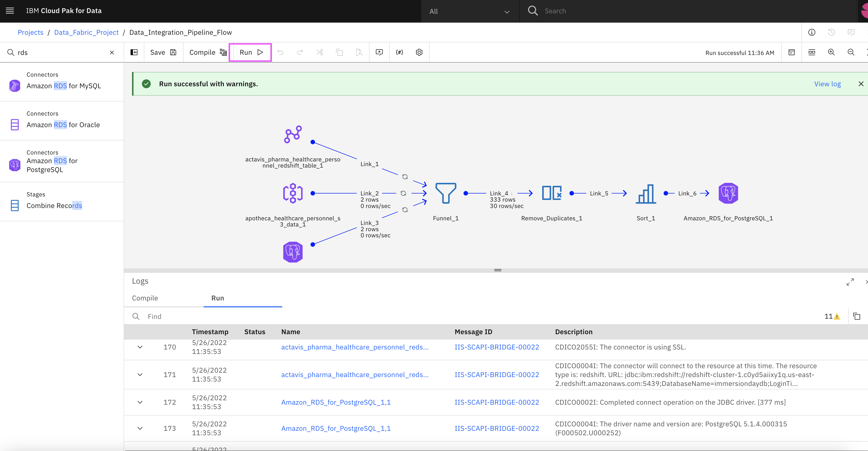This screenshot has height=451, width=868.
Task: Add a comment to the canvas
Action: [379, 52]
